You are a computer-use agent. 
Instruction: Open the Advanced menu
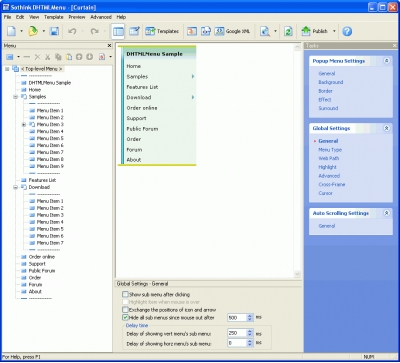click(101, 17)
